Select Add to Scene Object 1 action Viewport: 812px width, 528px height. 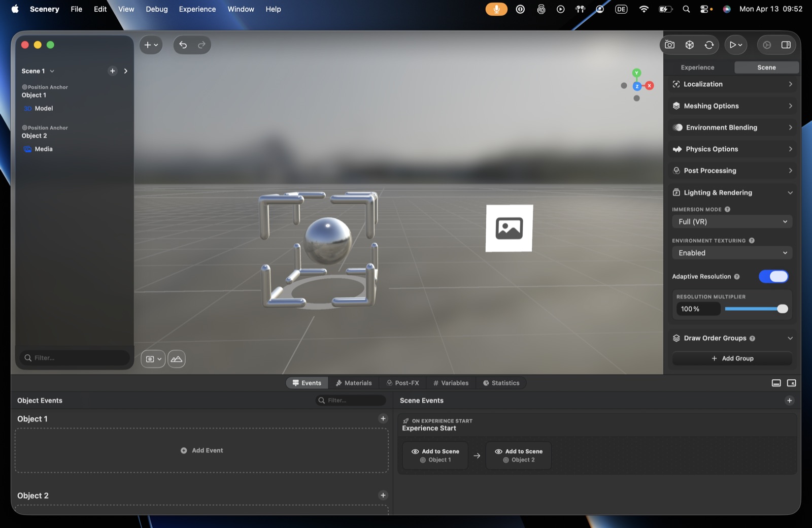[435, 455]
